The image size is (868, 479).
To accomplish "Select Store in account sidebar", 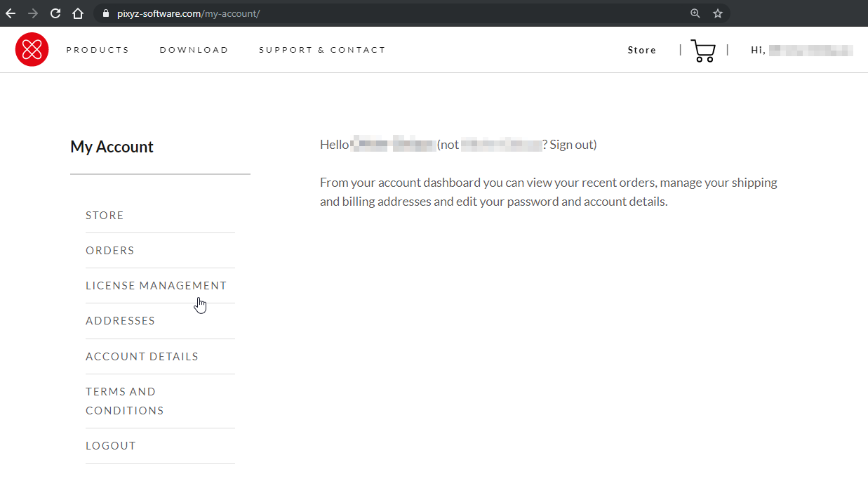I will tap(105, 216).
